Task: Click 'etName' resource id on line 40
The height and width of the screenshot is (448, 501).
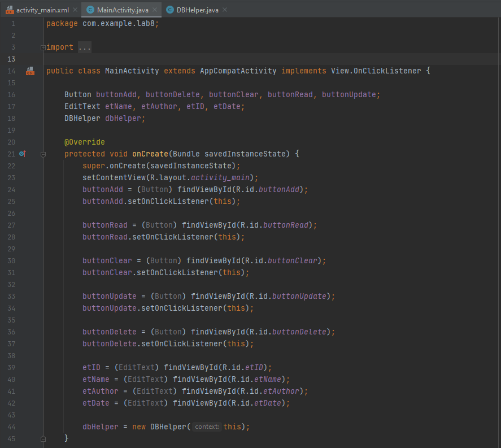Action: 267,379
